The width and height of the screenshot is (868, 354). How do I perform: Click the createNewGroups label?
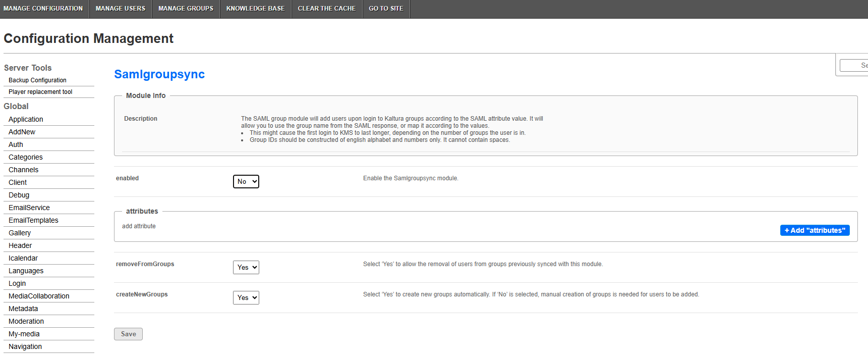142,294
